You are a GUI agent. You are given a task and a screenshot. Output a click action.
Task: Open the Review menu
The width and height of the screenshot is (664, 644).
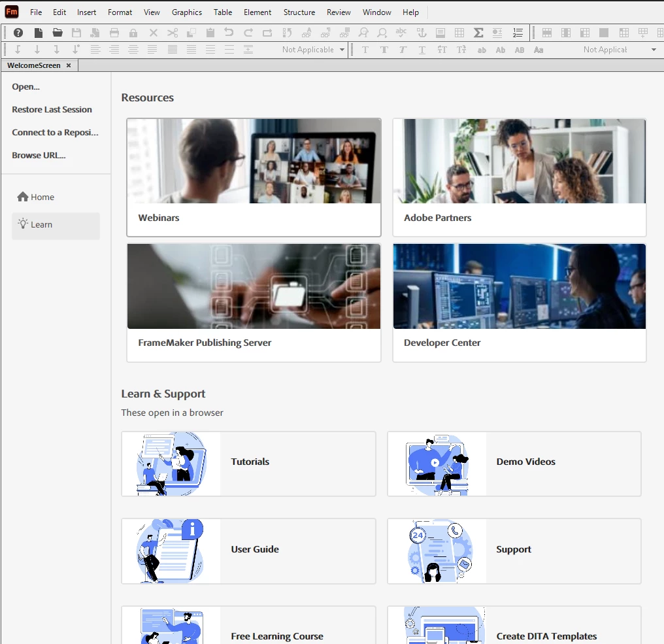coord(339,12)
